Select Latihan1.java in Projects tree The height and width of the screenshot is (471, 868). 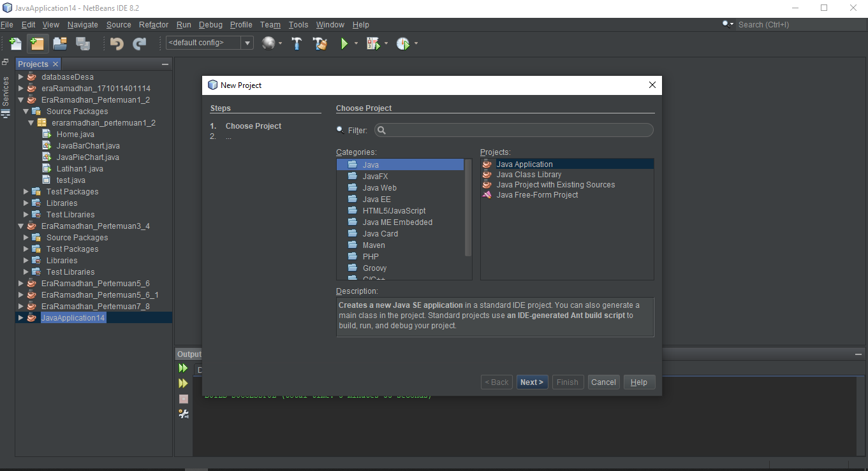click(80, 169)
